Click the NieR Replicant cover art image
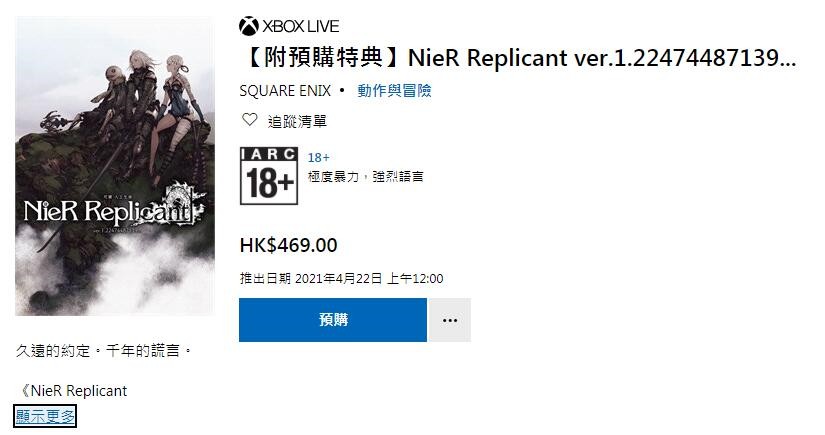825x435 pixels. click(x=115, y=166)
